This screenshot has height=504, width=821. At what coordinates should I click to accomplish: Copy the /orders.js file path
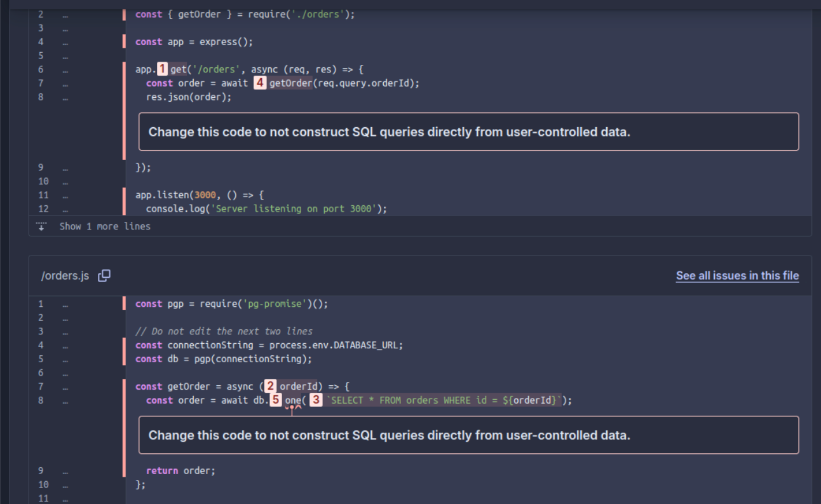(x=104, y=275)
